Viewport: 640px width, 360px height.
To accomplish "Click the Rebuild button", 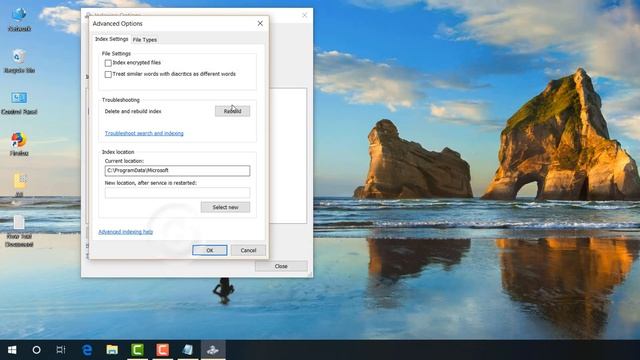I will 232,111.
